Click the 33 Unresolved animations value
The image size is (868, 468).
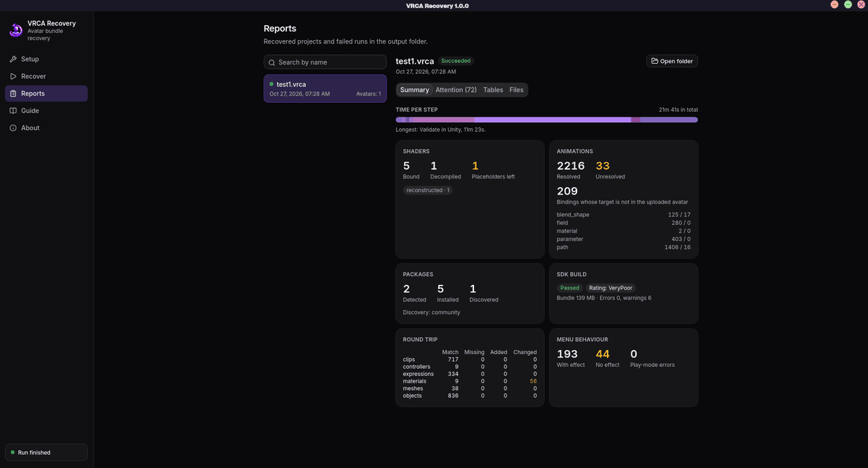pos(602,166)
